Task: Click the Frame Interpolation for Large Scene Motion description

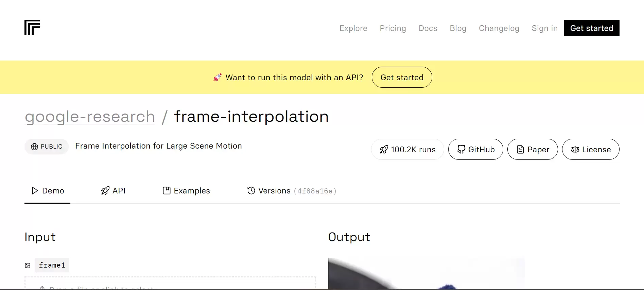Action: (x=158, y=146)
